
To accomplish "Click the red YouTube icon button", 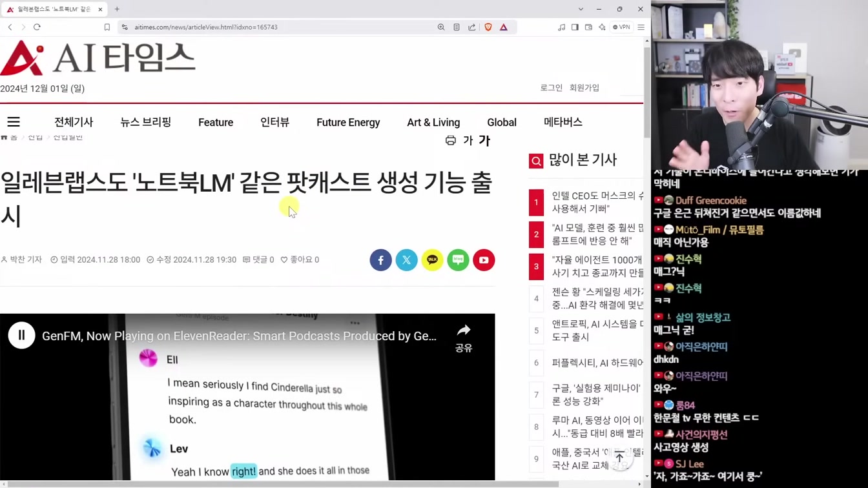I will [x=484, y=260].
